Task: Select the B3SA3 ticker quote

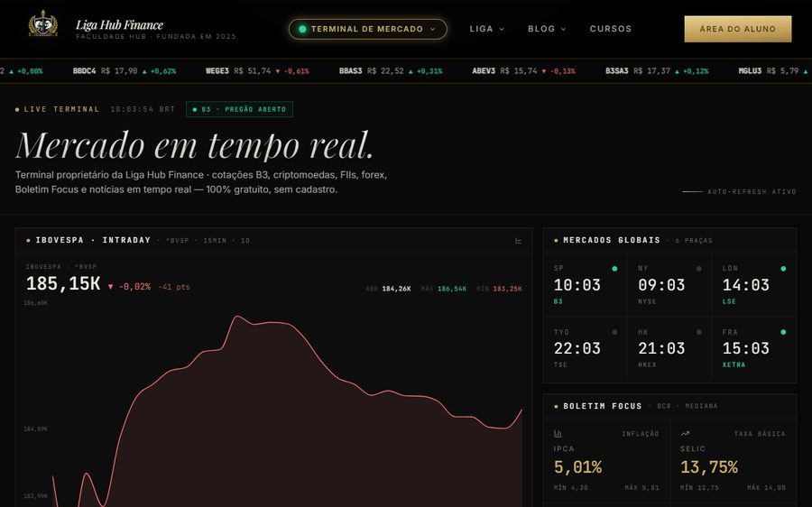Action: [x=657, y=71]
